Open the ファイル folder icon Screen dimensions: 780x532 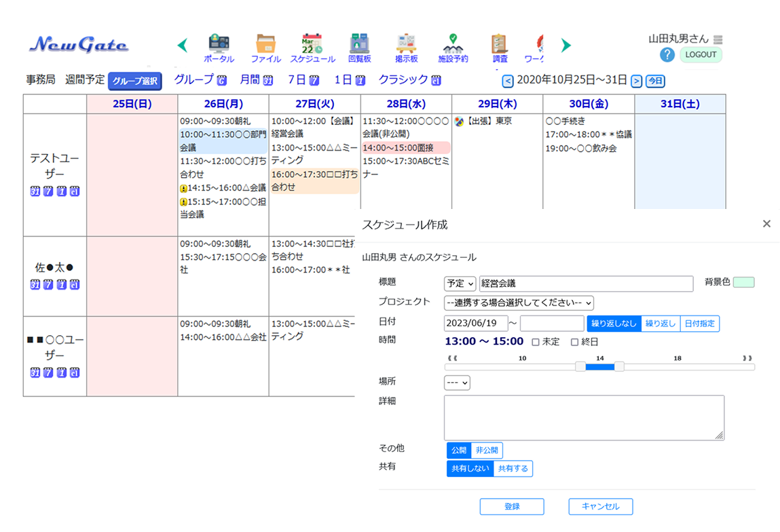pos(265,45)
